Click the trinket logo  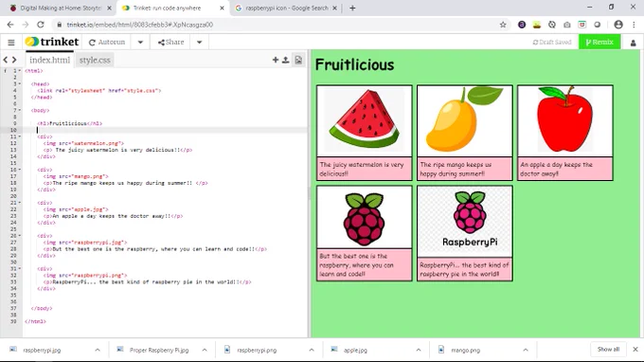(x=52, y=42)
